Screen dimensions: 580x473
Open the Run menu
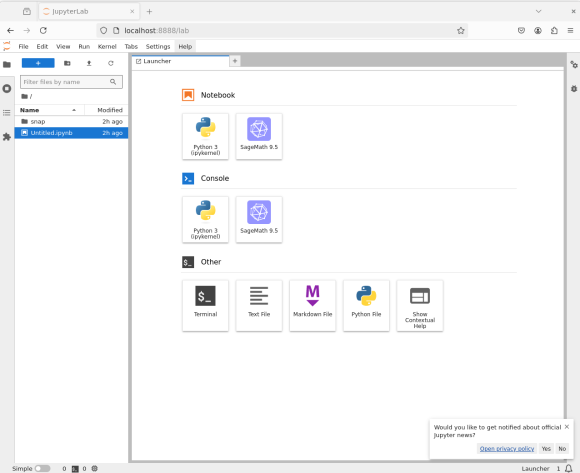(x=84, y=46)
